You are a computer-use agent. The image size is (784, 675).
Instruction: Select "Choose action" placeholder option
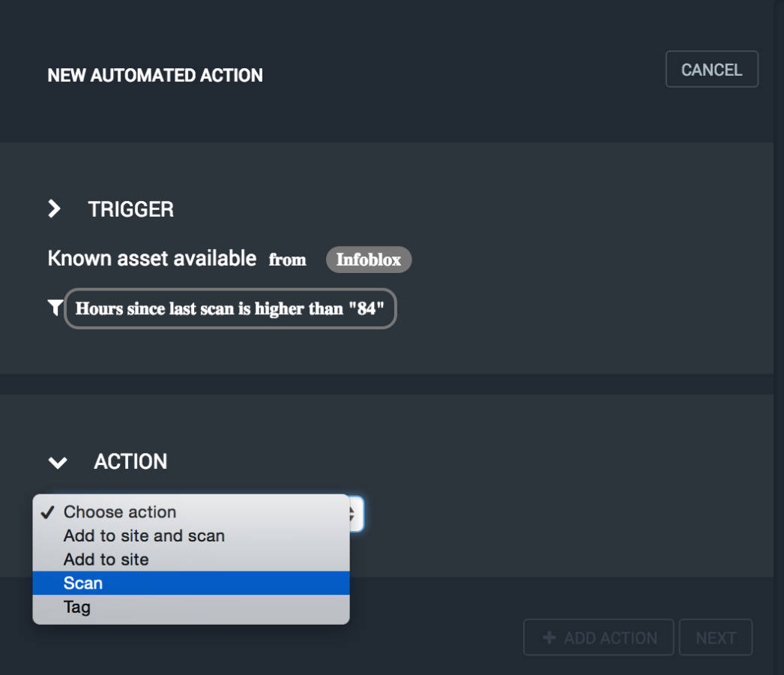[x=120, y=512]
